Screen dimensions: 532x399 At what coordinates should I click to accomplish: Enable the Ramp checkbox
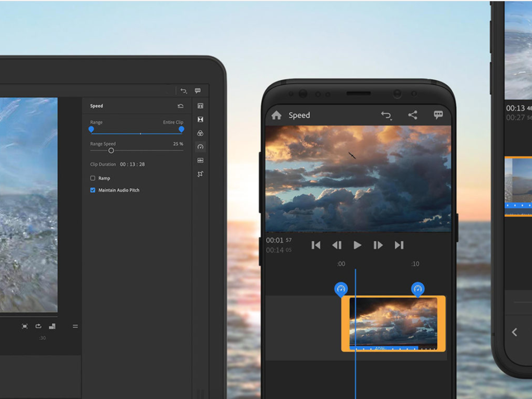93,178
